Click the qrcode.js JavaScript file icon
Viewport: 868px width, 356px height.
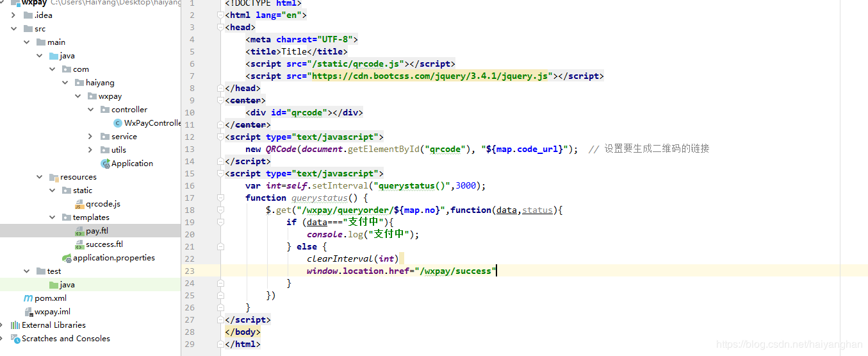pyautogui.click(x=79, y=204)
